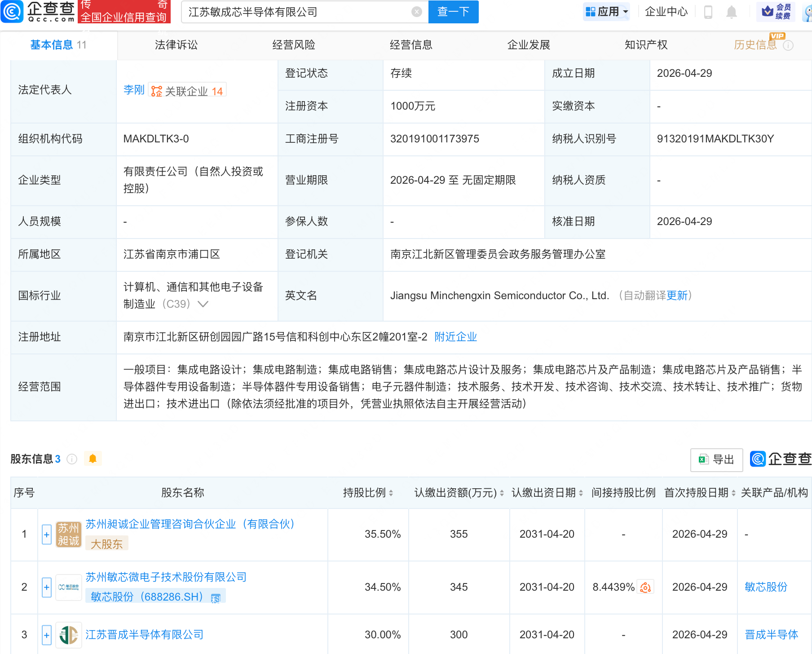Click the 查一下 search button
This screenshot has height=654, width=812.
coord(453,12)
